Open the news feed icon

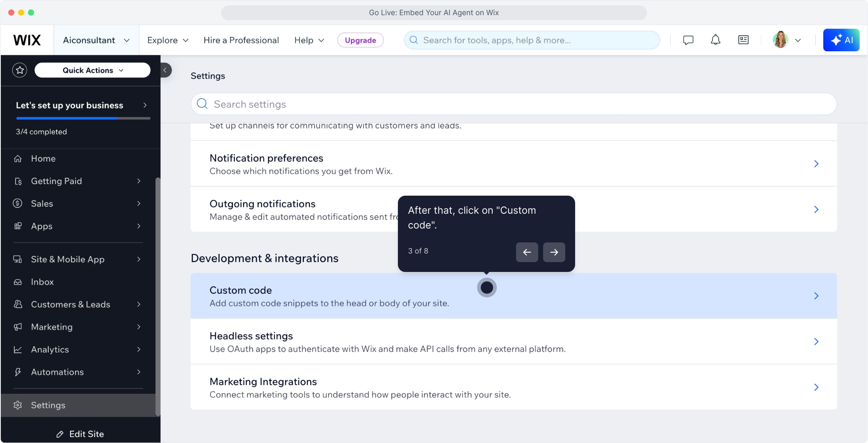pos(743,40)
